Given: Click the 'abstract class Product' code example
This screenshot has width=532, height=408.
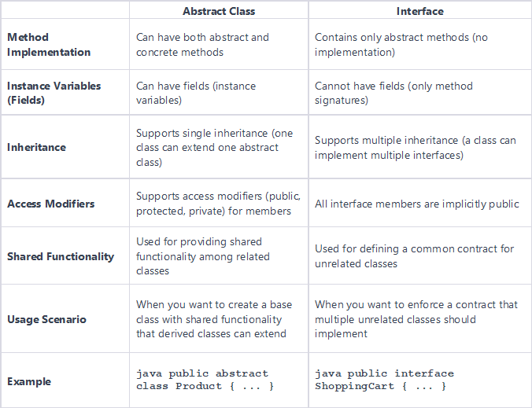Looking at the screenshot, I should tap(205, 380).
